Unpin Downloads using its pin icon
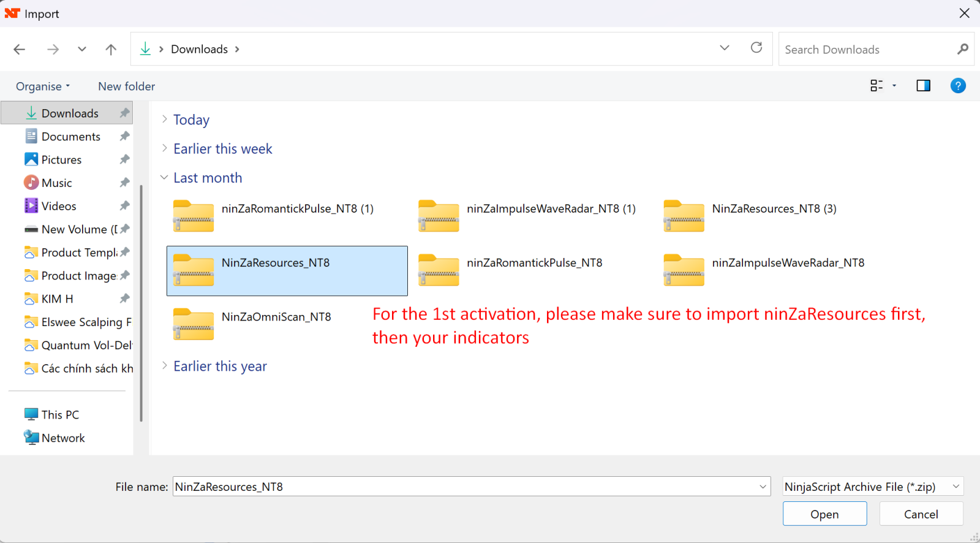980x543 pixels. 124,113
